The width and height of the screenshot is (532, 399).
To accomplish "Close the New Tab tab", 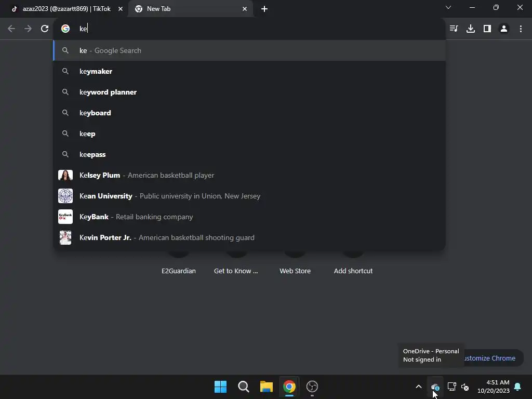I will (x=245, y=9).
